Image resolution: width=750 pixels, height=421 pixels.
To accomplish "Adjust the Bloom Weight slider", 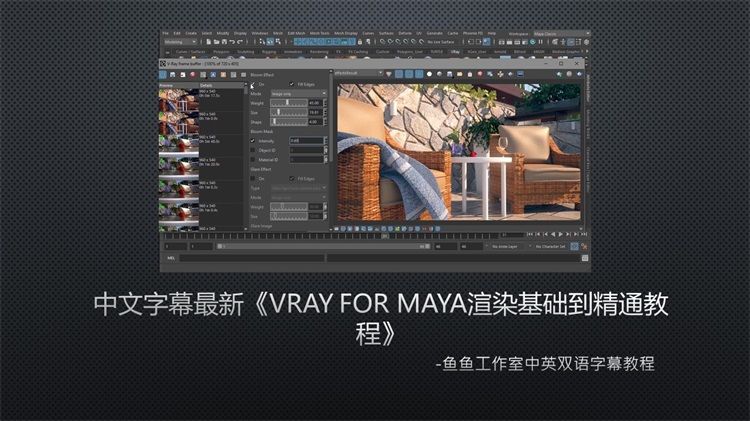I will click(289, 103).
